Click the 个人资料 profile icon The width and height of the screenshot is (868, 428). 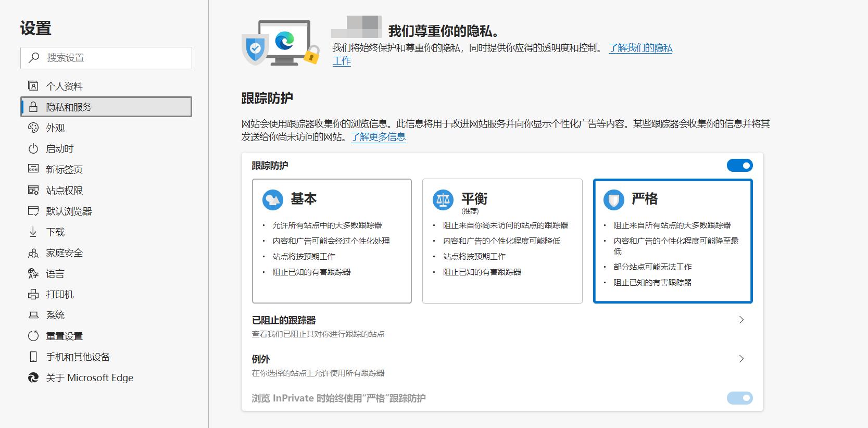click(33, 86)
